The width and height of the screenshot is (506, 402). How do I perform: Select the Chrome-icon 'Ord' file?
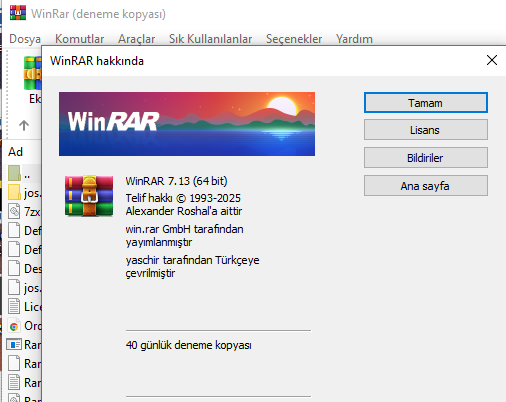pyautogui.click(x=14, y=326)
